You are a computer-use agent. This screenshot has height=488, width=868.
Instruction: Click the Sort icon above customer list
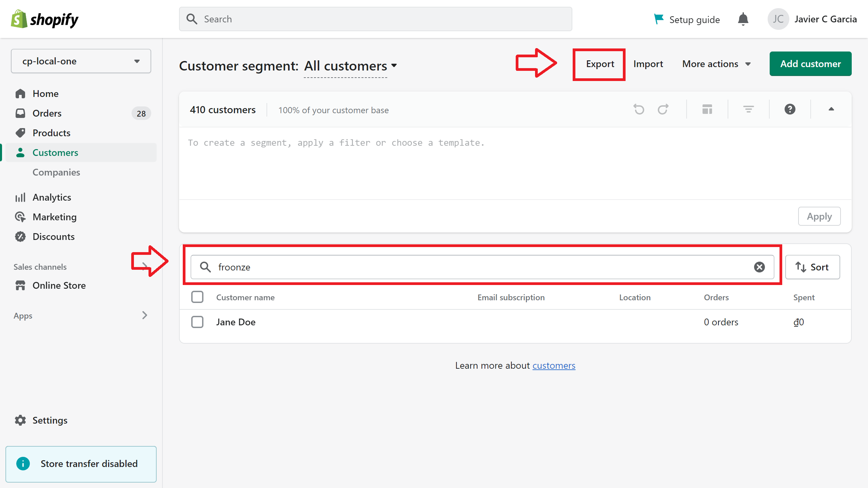(x=813, y=267)
